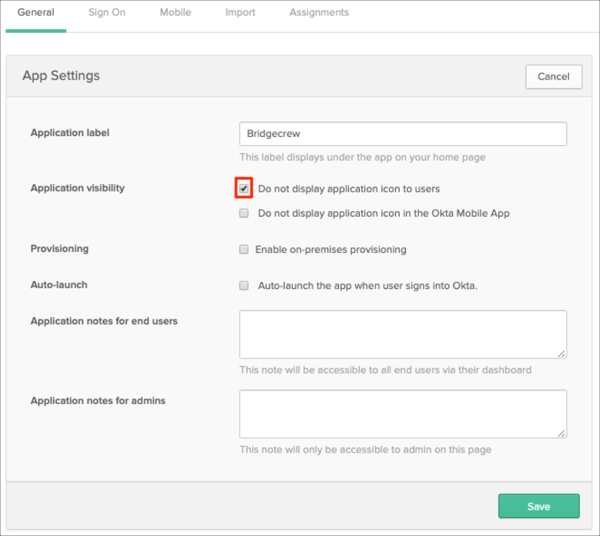
Task: Grab the end users notes resize handle
Action: coord(562,353)
